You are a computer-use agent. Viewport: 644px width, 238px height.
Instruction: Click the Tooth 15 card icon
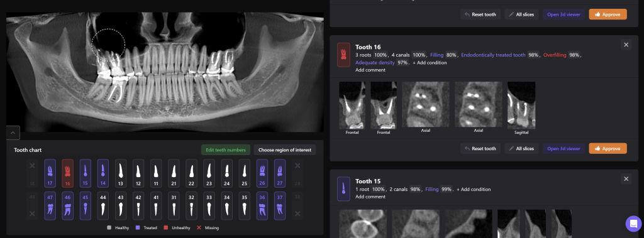(343, 189)
